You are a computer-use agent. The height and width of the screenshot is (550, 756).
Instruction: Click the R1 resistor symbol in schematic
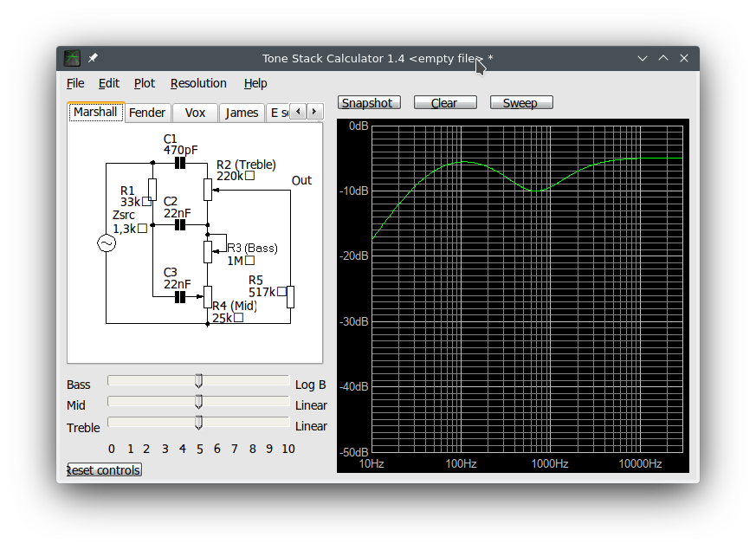(x=152, y=190)
